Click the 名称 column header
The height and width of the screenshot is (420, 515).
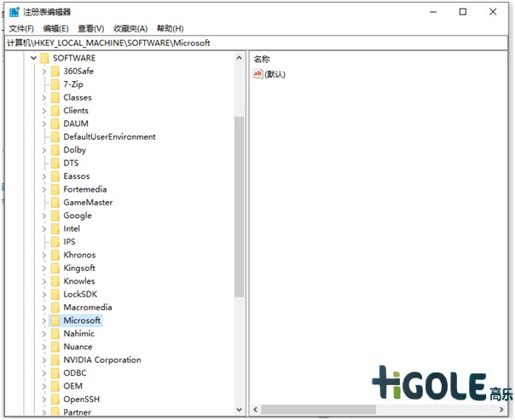[262, 59]
